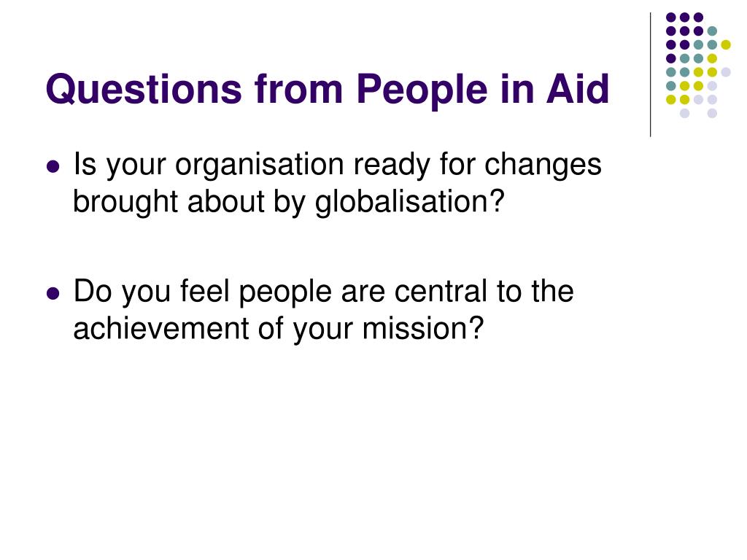Screen dimensions: 747x560
Task: Click the word 'changes' in the first bullet
Action: [x=543, y=167]
